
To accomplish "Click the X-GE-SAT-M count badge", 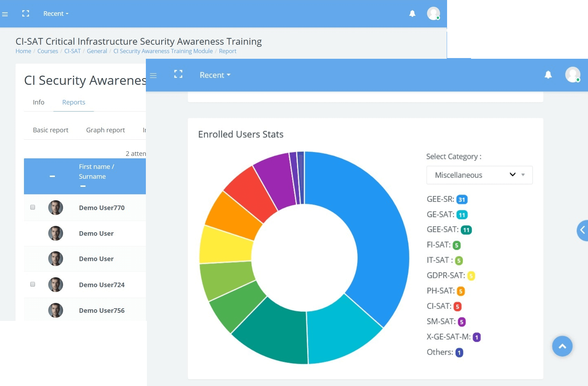I will pos(477,337).
